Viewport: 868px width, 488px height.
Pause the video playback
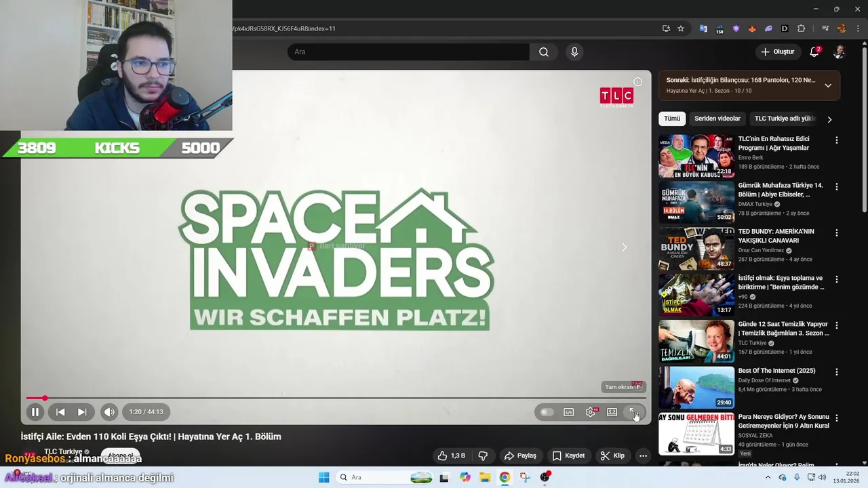(x=35, y=411)
